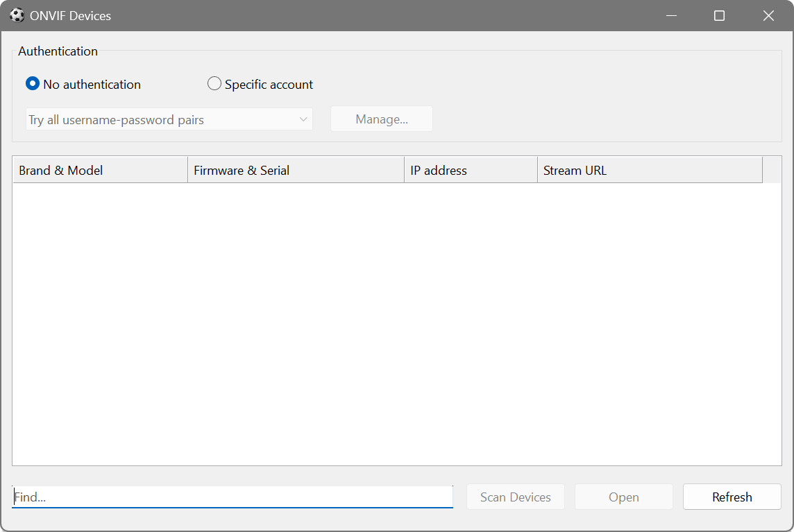This screenshot has height=532, width=794.
Task: Choose the Specific account radio option
Action: pos(214,84)
